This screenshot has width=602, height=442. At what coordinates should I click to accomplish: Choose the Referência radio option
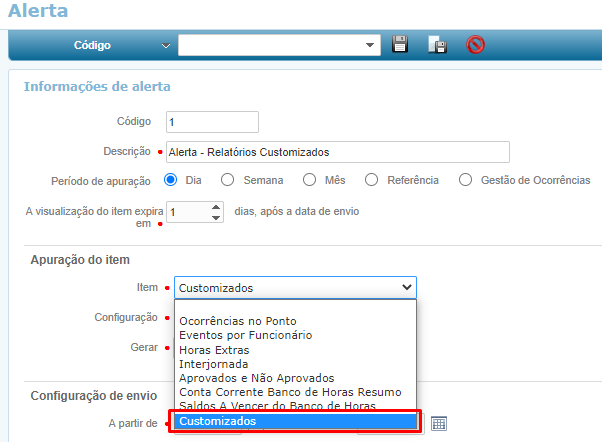pos(372,180)
